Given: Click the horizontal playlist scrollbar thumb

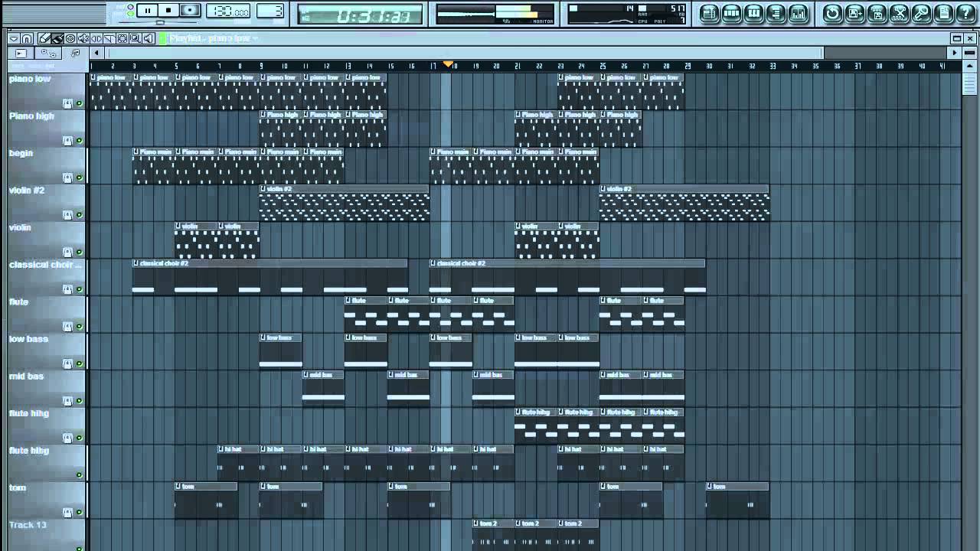Looking at the screenshot, I should coord(465,53).
